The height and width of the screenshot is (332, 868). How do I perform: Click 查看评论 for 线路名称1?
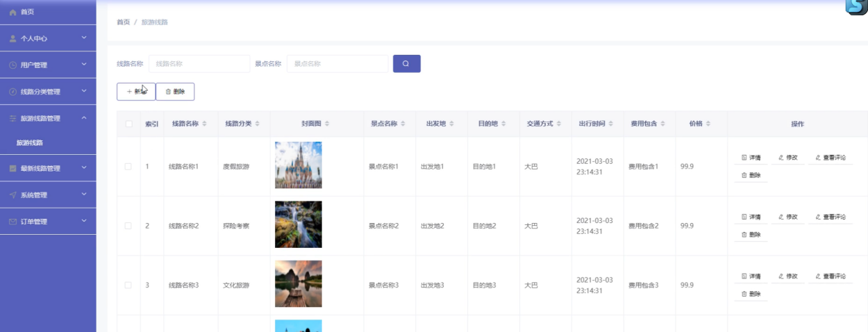pyautogui.click(x=831, y=158)
